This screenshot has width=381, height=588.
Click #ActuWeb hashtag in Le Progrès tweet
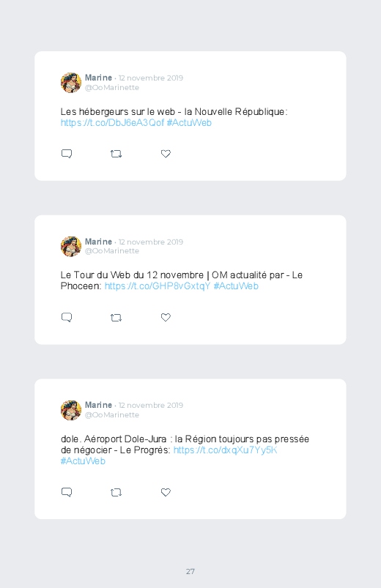tap(83, 461)
